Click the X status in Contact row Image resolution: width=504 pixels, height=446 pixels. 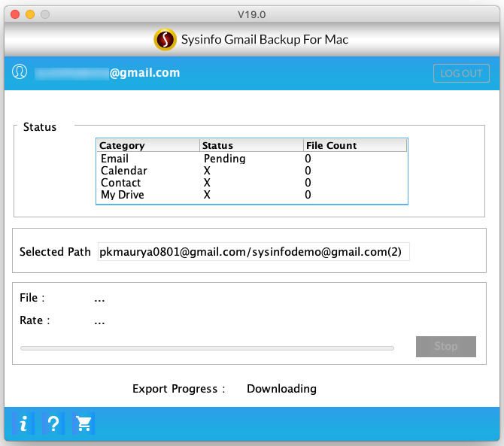(207, 183)
